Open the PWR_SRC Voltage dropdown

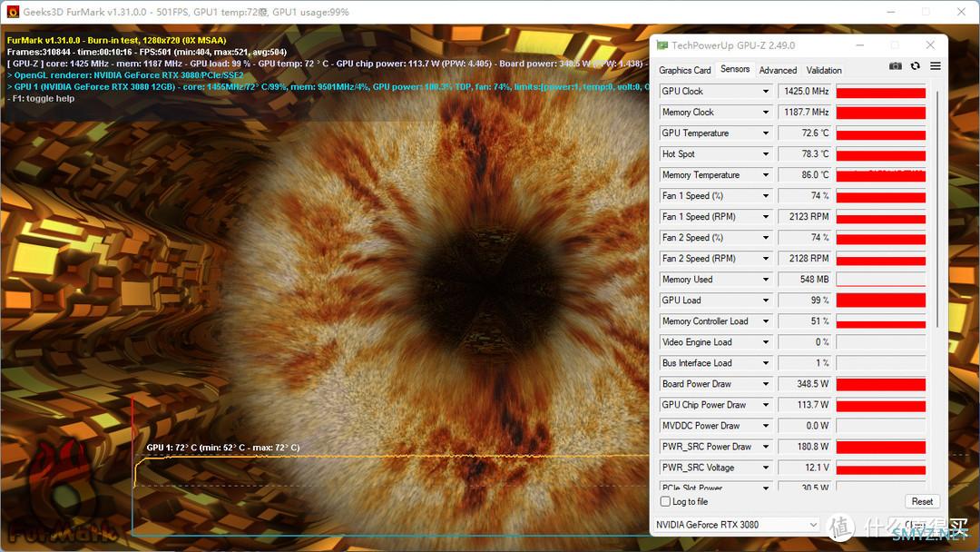(x=766, y=468)
